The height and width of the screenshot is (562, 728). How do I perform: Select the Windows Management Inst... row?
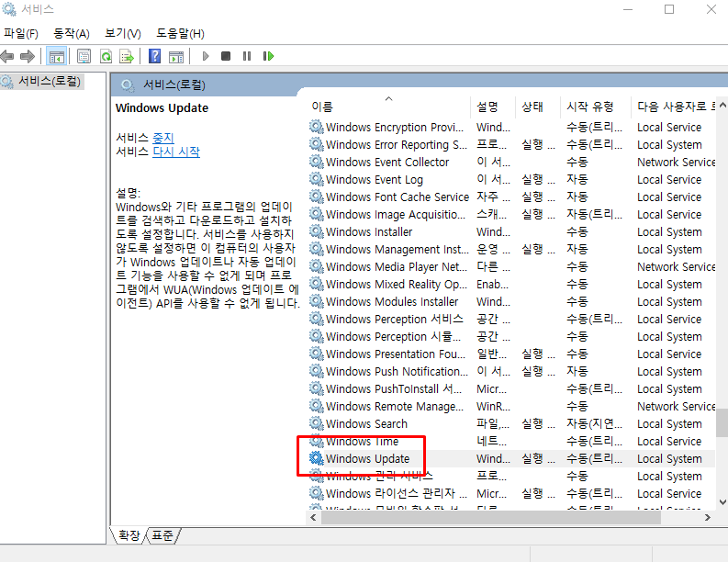[x=511, y=250]
